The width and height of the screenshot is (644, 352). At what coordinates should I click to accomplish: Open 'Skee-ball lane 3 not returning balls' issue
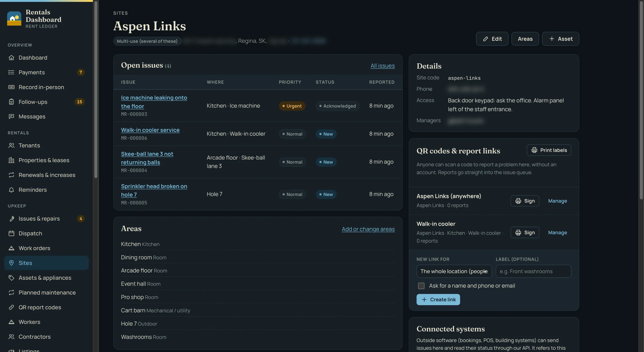tap(147, 158)
